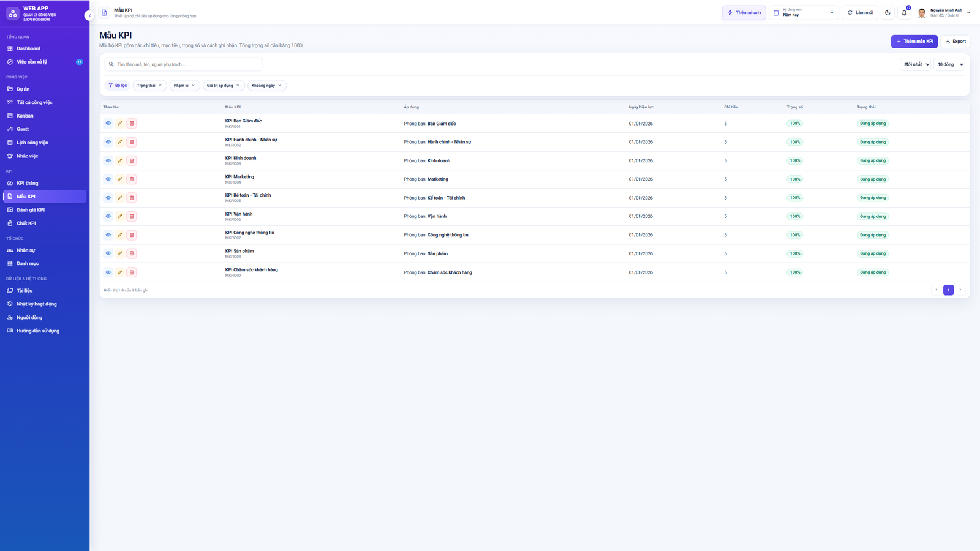Edit the KPI Marketing template
980x551 pixels.
pyautogui.click(x=120, y=179)
